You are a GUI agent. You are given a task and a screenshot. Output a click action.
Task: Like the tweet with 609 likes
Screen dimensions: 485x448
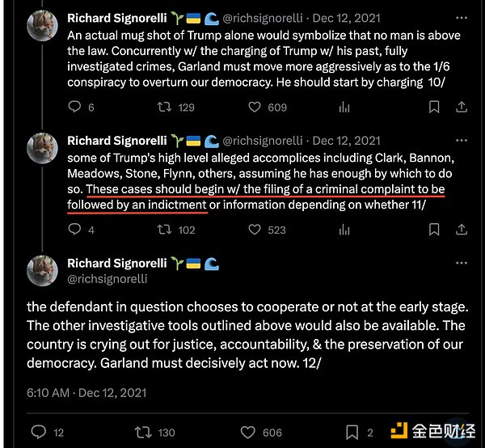[255, 107]
